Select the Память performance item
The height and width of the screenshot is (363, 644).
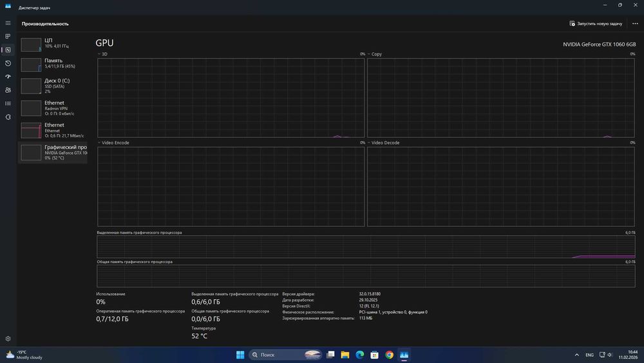[53, 64]
